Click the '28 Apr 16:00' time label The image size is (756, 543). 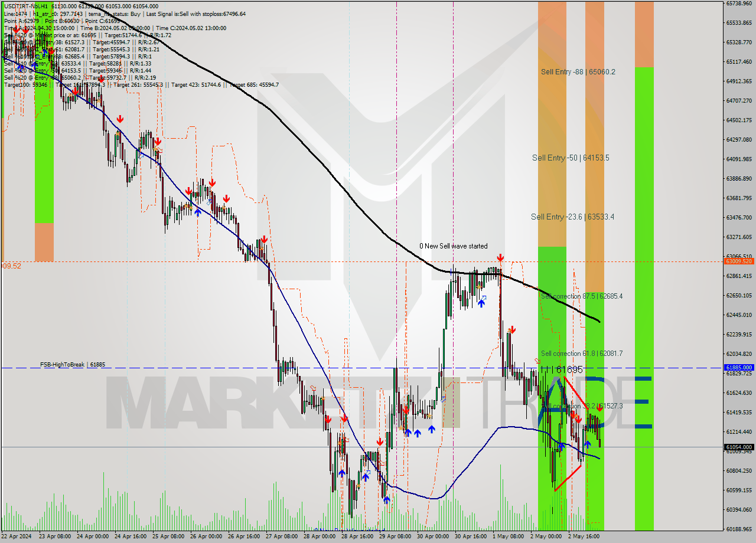(357, 537)
